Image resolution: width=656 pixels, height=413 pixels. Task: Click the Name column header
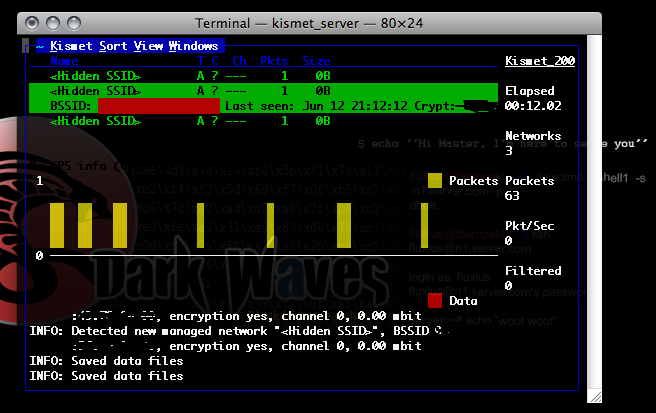[x=64, y=61]
